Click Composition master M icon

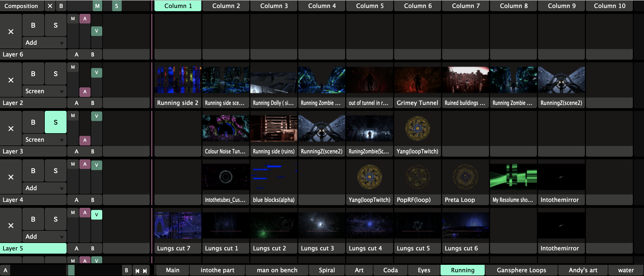point(97,6)
